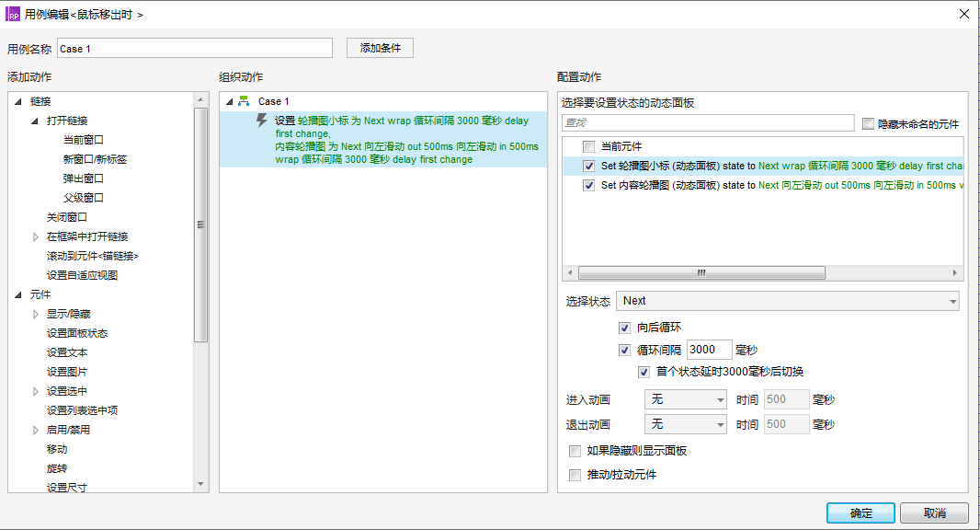Select 滚动到元件<锚链接> action
The height and width of the screenshot is (530, 980).
click(x=93, y=256)
